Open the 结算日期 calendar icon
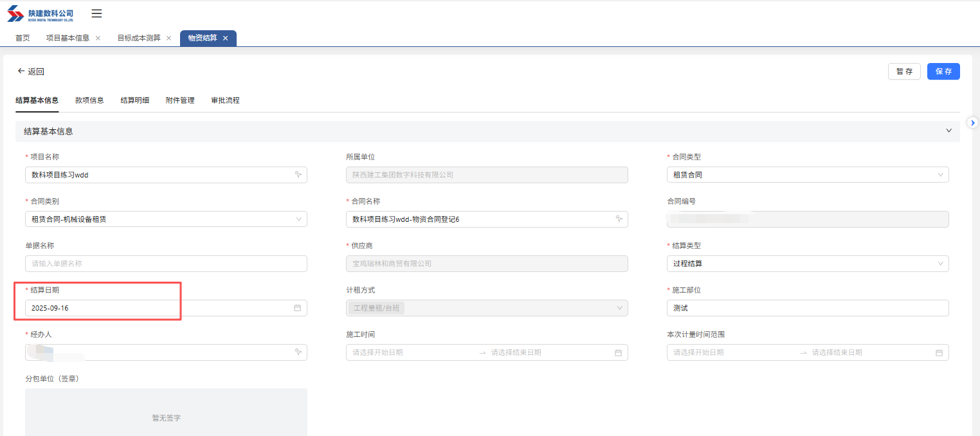 (x=298, y=308)
